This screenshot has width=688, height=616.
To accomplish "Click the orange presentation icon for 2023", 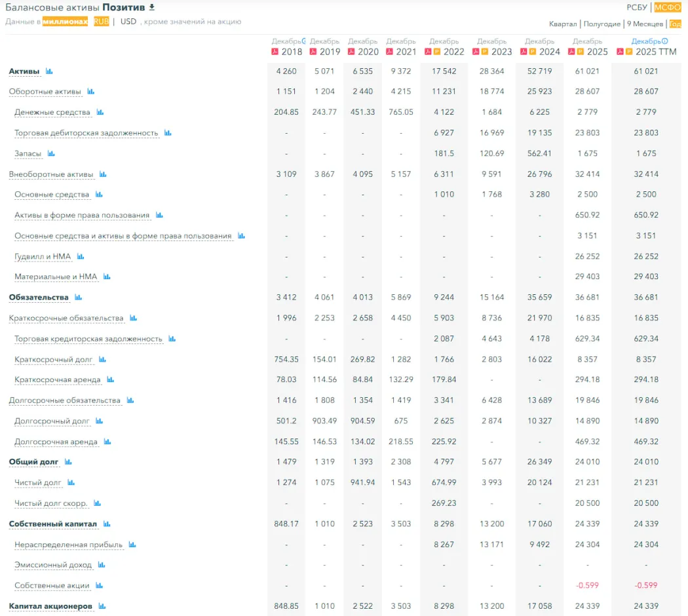I will pos(485,52).
